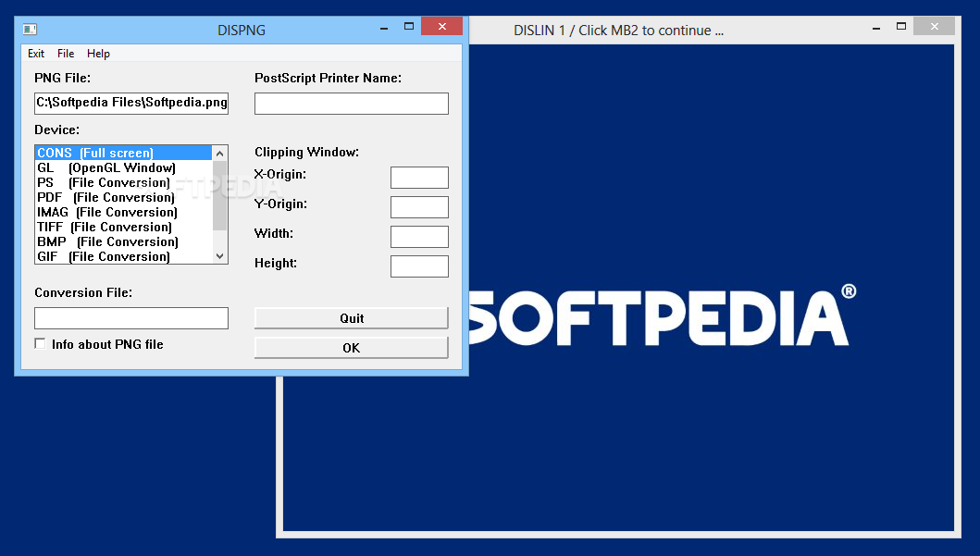Close the DISLIN 1 window
Image resolution: width=980 pixels, height=556 pixels.
[935, 26]
